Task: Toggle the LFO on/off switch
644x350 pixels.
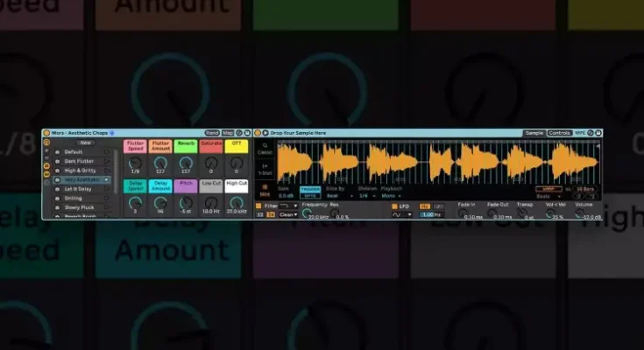Action: tap(395, 206)
